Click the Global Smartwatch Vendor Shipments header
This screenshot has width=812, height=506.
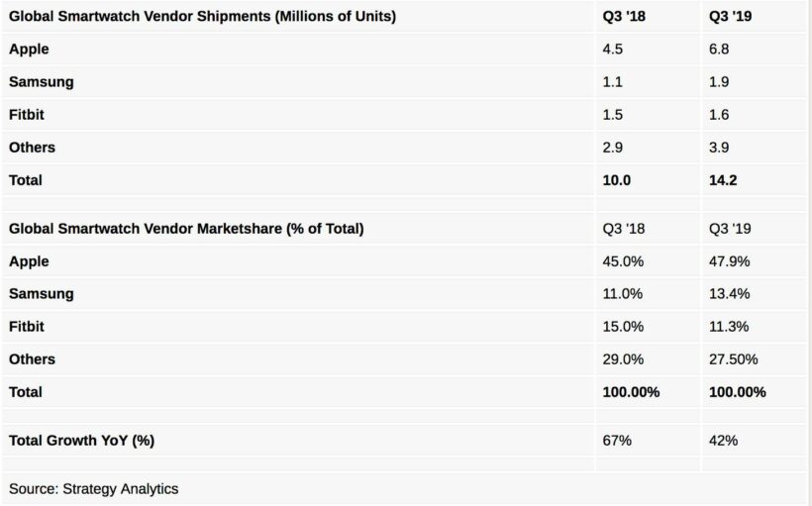(201, 16)
